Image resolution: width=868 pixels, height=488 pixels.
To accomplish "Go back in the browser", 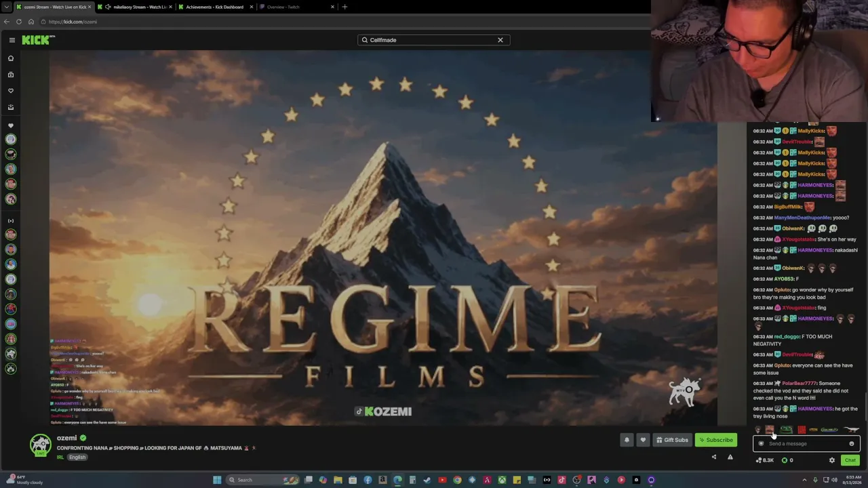I will click(x=7, y=22).
